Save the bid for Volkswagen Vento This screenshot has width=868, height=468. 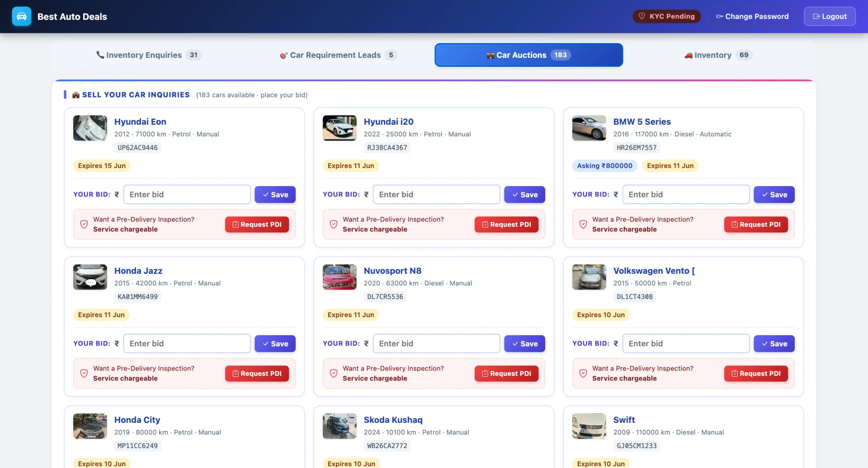(774, 344)
